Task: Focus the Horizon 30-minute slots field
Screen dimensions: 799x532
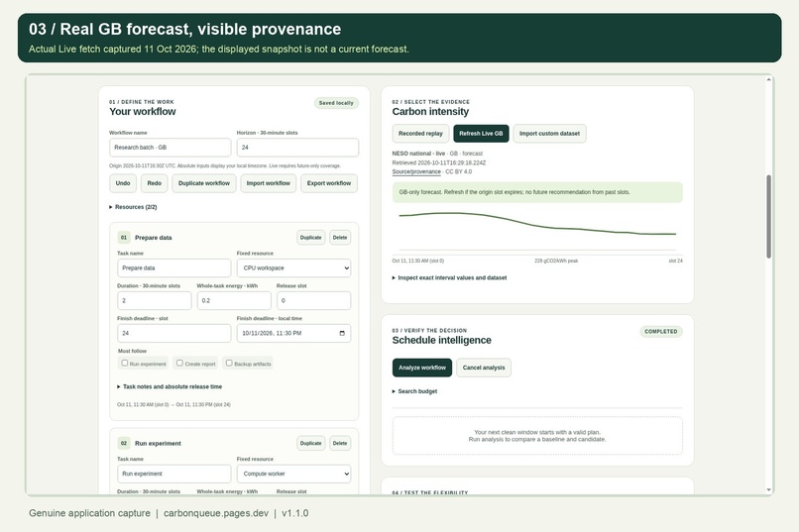Action: 297,148
